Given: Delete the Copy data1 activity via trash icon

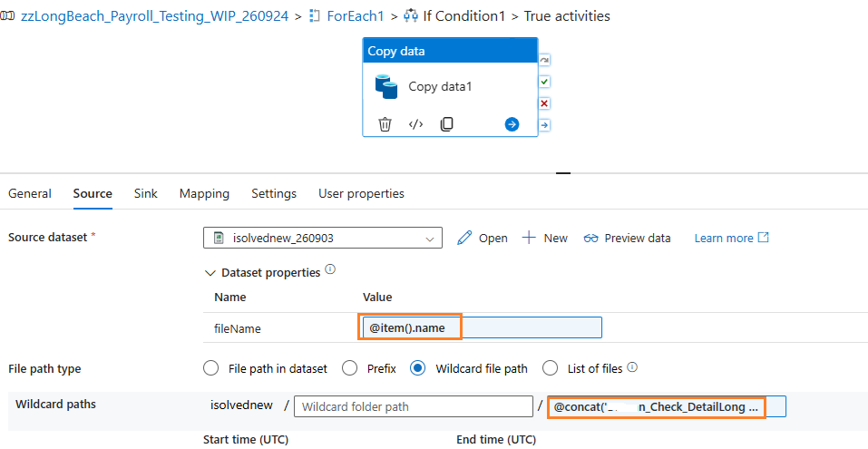Looking at the screenshot, I should [385, 124].
